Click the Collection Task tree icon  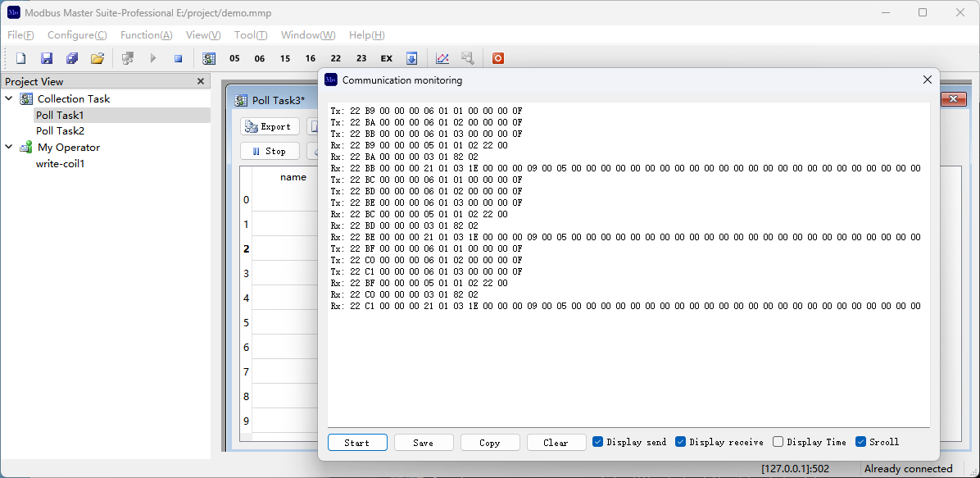click(26, 99)
